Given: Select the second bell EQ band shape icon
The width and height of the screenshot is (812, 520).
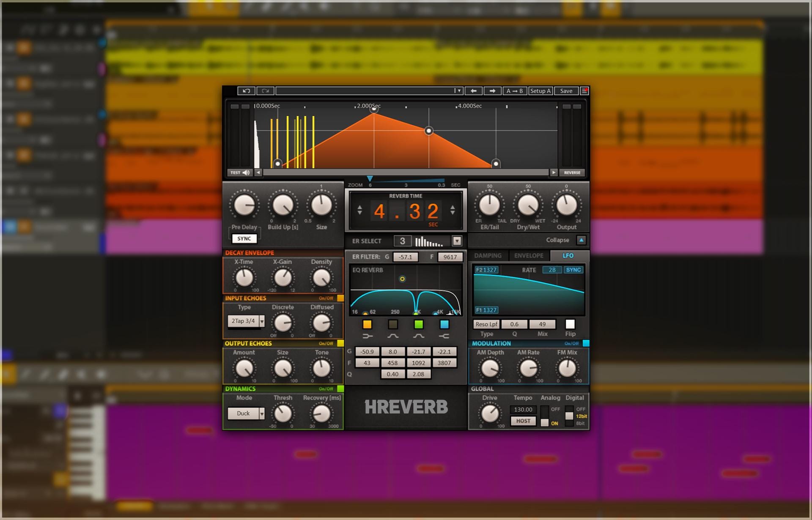Looking at the screenshot, I should click(419, 336).
